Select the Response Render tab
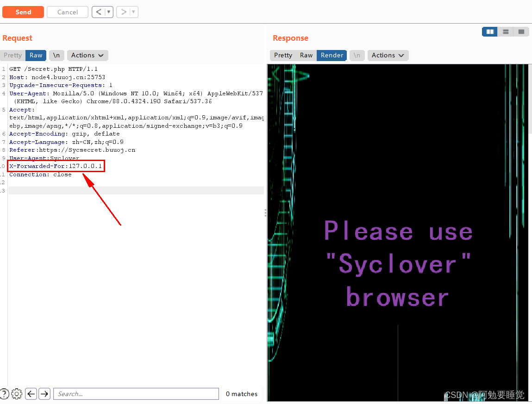The image size is (532, 404). (x=332, y=55)
